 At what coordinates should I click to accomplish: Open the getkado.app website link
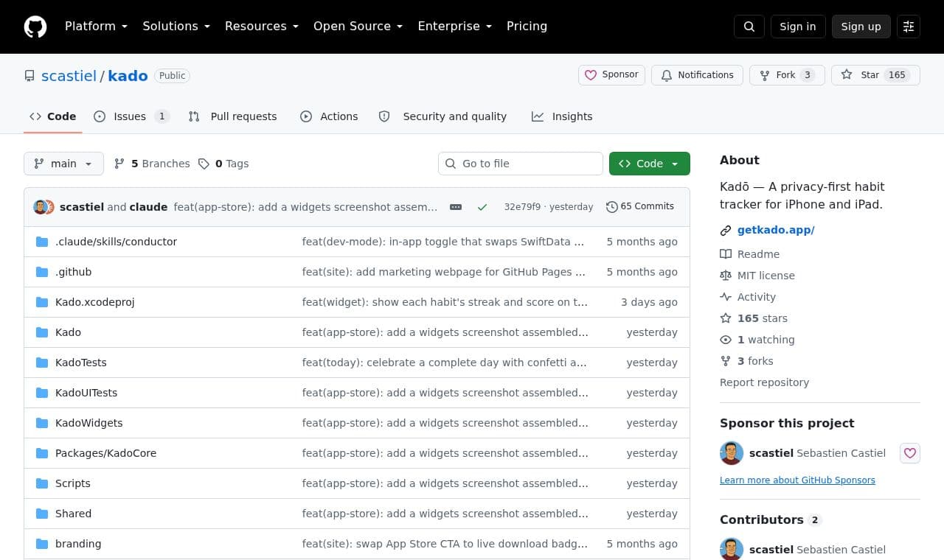[776, 230]
